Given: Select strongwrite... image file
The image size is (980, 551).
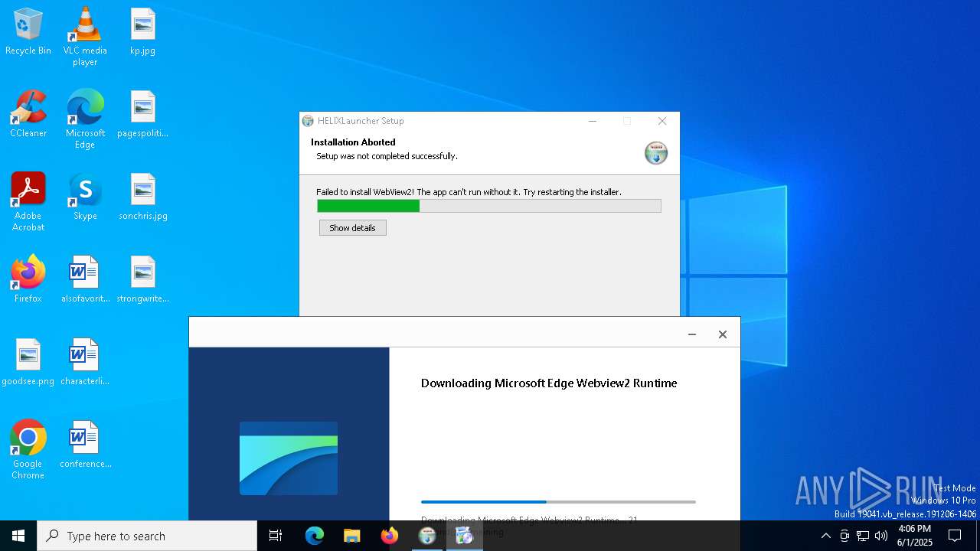Looking at the screenshot, I should click(x=142, y=279).
